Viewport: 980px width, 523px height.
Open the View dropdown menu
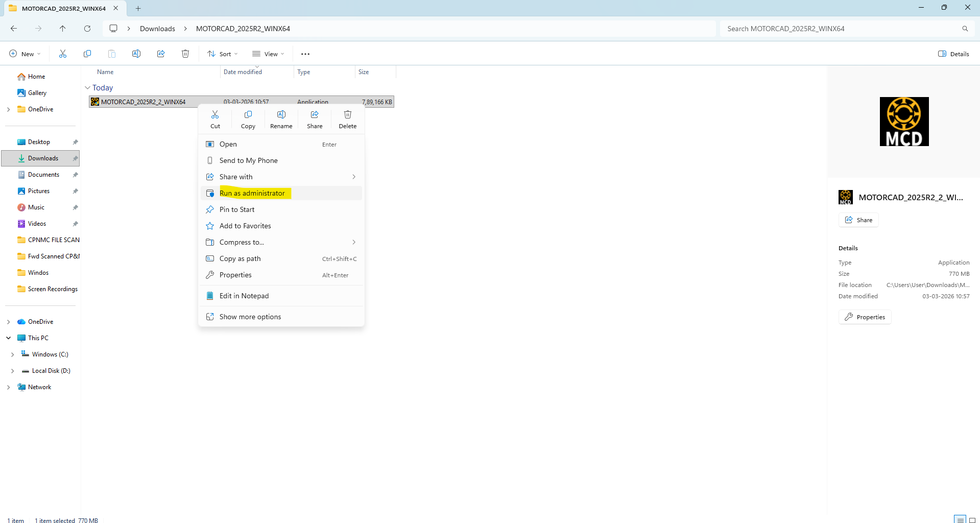[x=268, y=54]
